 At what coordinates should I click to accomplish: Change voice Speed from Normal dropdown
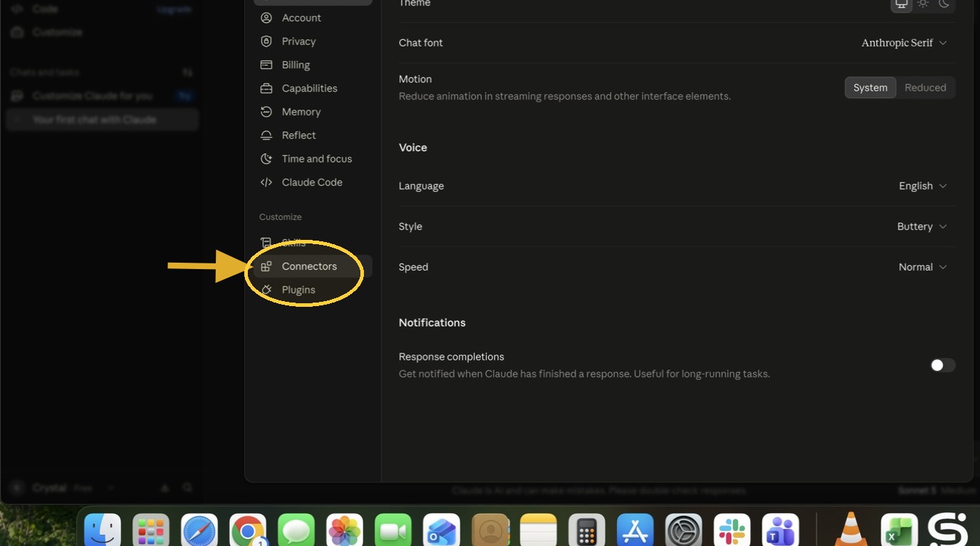tap(923, 267)
